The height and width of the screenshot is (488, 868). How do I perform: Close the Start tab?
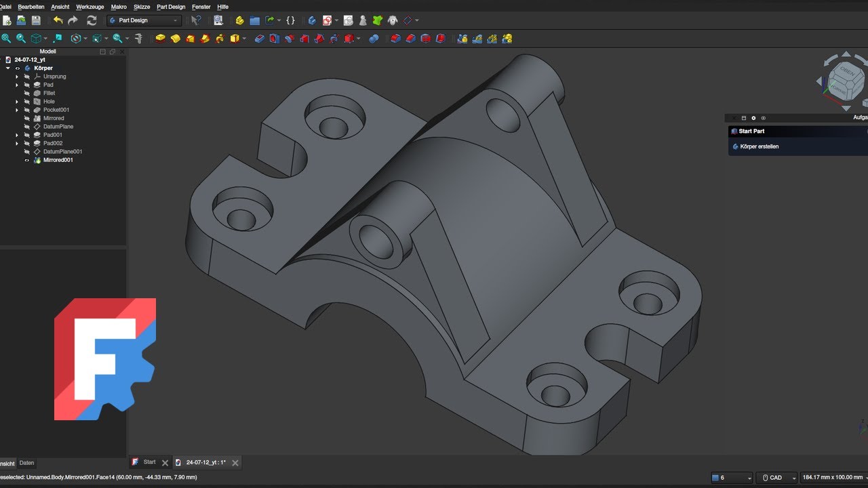165,463
